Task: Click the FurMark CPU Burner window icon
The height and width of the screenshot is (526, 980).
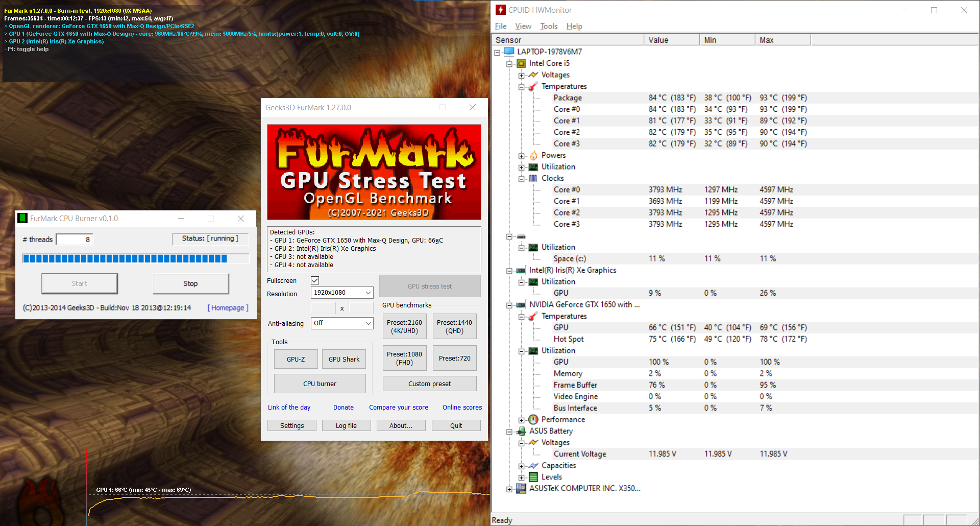Action: pyautogui.click(x=22, y=218)
